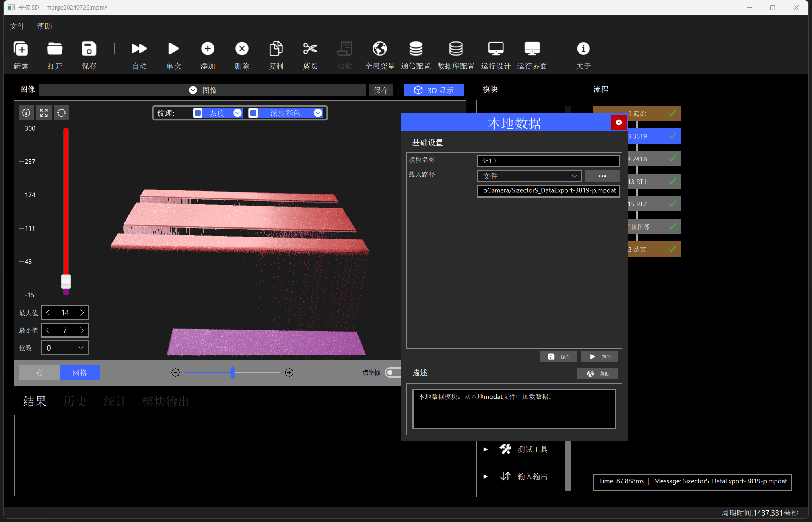The width and height of the screenshot is (812, 522).
Task: Switch to the 模块输出 tab
Action: pyautogui.click(x=165, y=401)
